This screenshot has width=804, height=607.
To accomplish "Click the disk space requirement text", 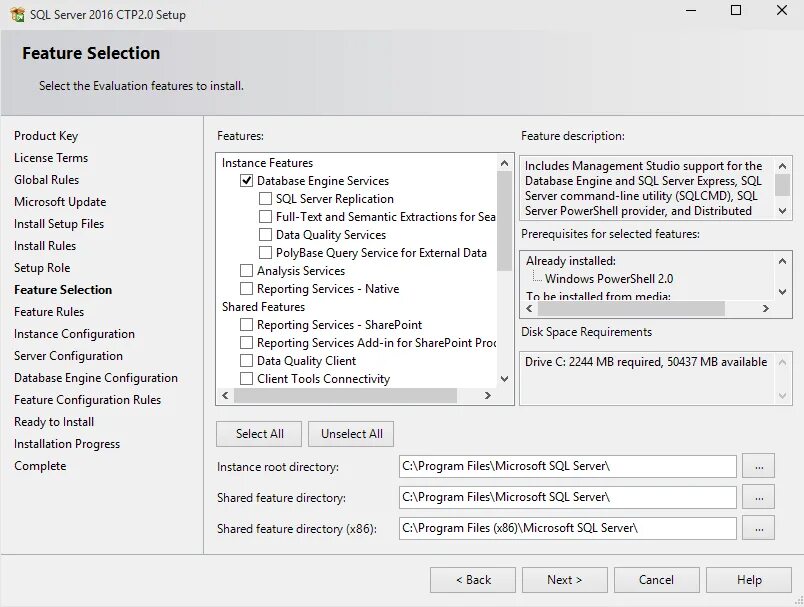I will coord(646,362).
